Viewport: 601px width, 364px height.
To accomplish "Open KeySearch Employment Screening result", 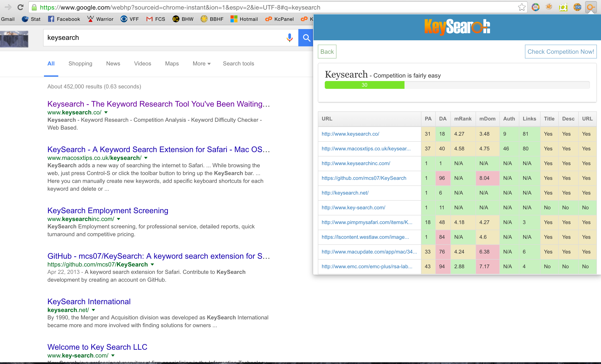I will (108, 211).
